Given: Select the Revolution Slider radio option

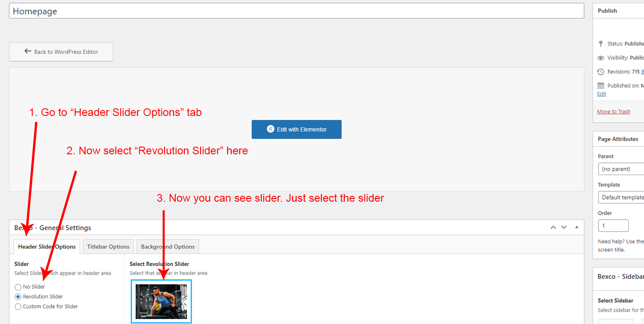Looking at the screenshot, I should [18, 297].
